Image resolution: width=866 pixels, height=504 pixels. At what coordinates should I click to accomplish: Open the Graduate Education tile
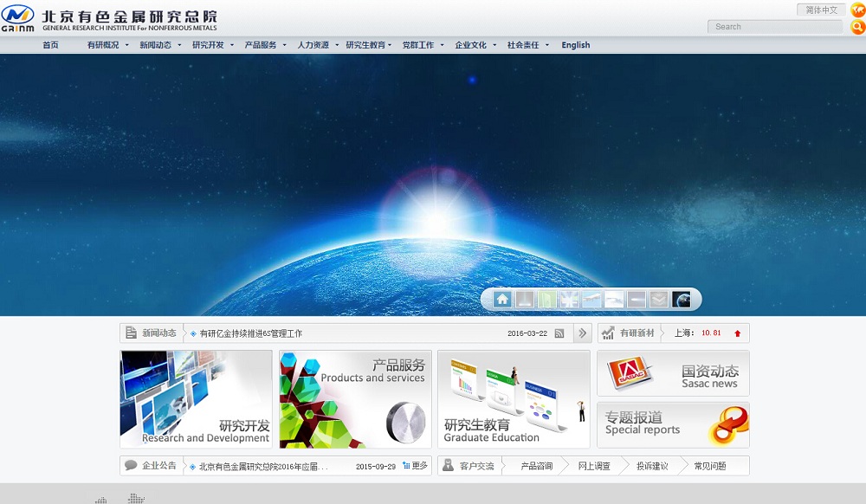click(x=514, y=399)
